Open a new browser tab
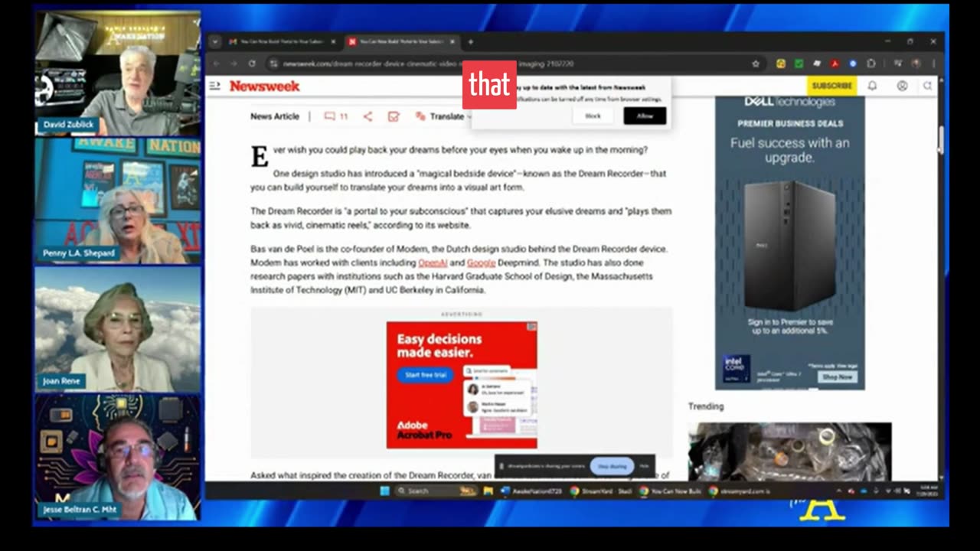 point(470,41)
